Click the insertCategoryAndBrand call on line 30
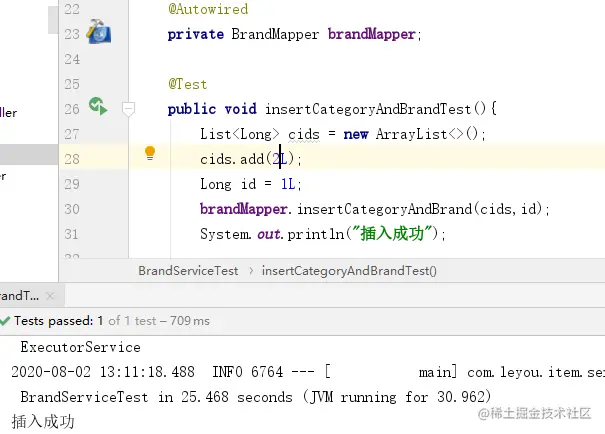605x434 pixels. 384,209
